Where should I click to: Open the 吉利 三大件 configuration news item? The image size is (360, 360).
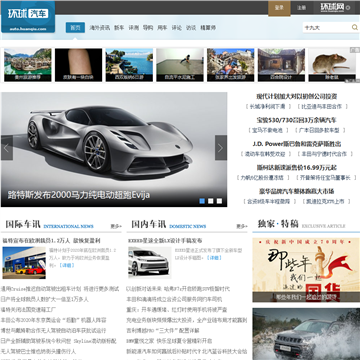point(163,330)
